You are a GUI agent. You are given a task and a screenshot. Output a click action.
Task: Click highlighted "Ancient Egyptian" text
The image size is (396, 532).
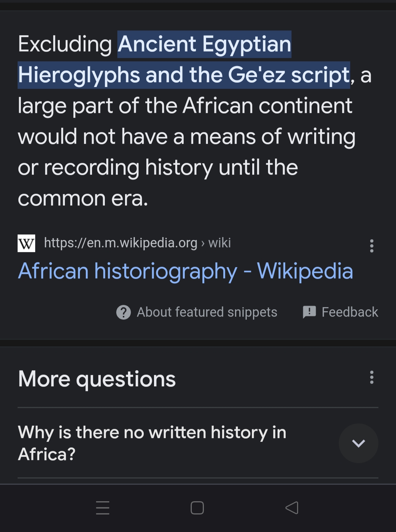click(x=204, y=44)
